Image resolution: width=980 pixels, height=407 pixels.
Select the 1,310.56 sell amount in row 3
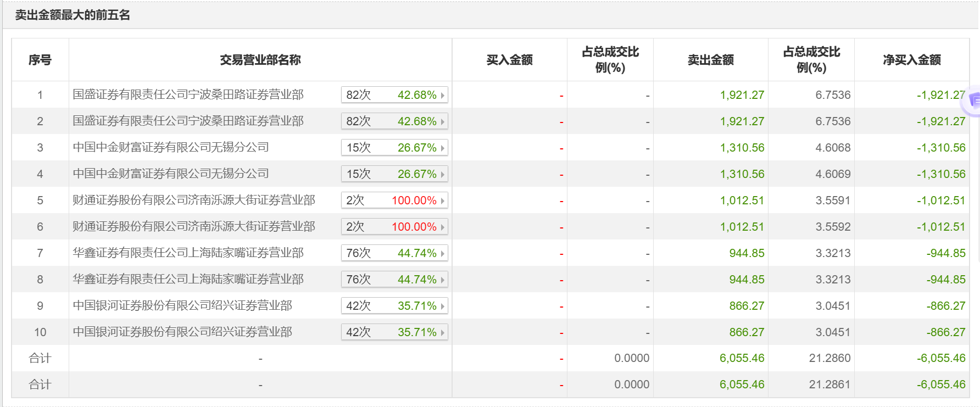742,147
